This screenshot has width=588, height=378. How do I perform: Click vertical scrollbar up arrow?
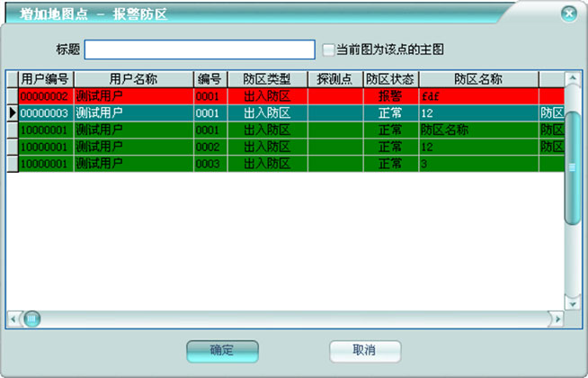click(x=572, y=79)
